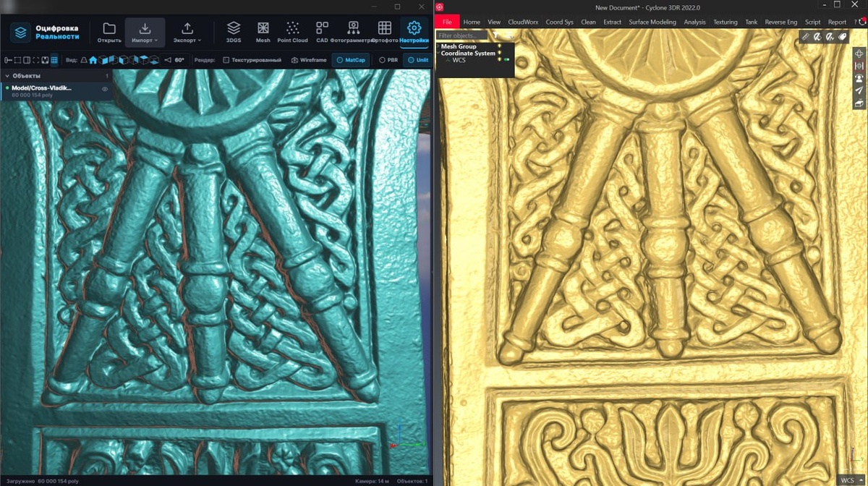Click the Filter objects input field
This screenshot has width=868, height=486.
461,35
